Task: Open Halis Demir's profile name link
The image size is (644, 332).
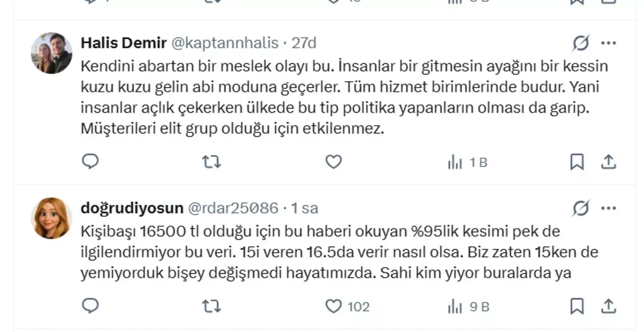Action: pos(123,43)
